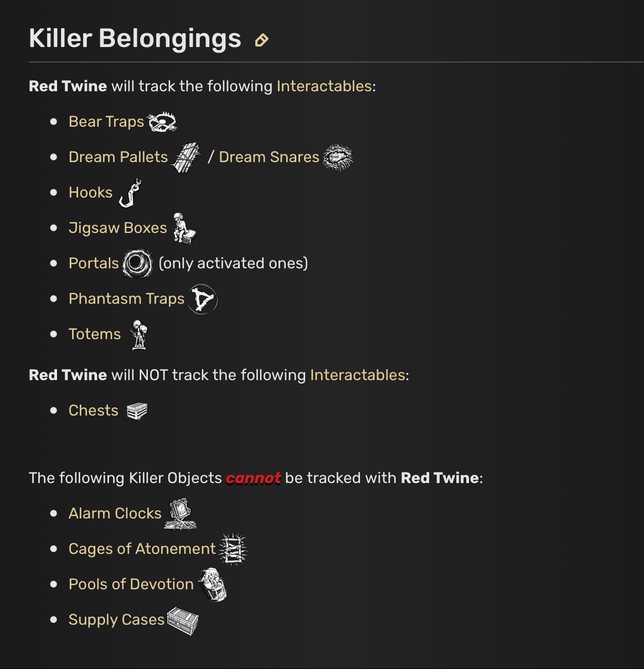Open the Supply Cases link
The width and height of the screenshot is (644, 669).
click(x=116, y=620)
